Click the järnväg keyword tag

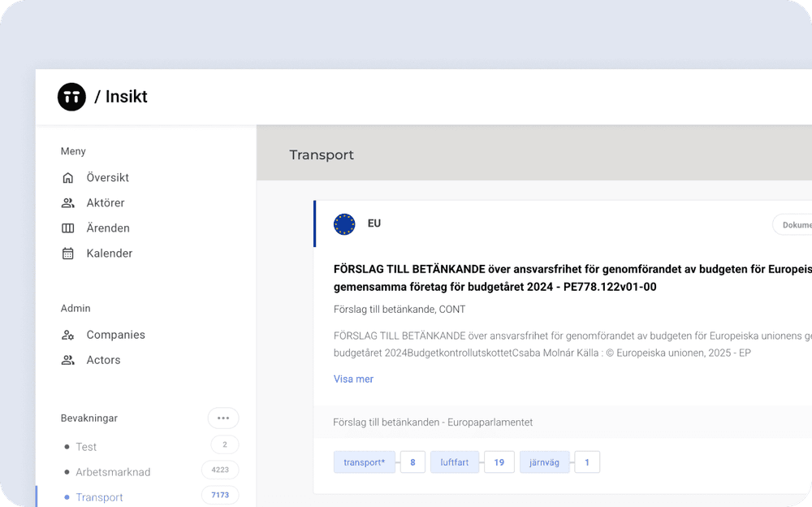pos(544,463)
